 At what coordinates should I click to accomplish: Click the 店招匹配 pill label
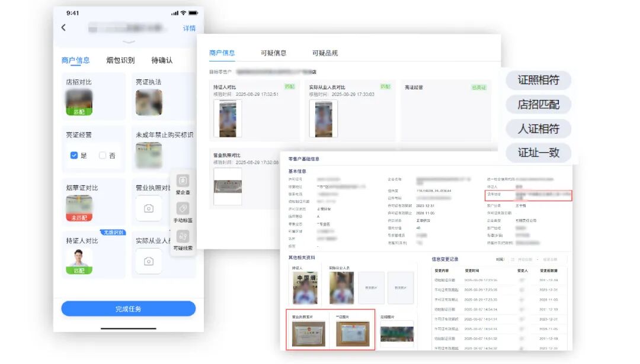click(x=538, y=105)
